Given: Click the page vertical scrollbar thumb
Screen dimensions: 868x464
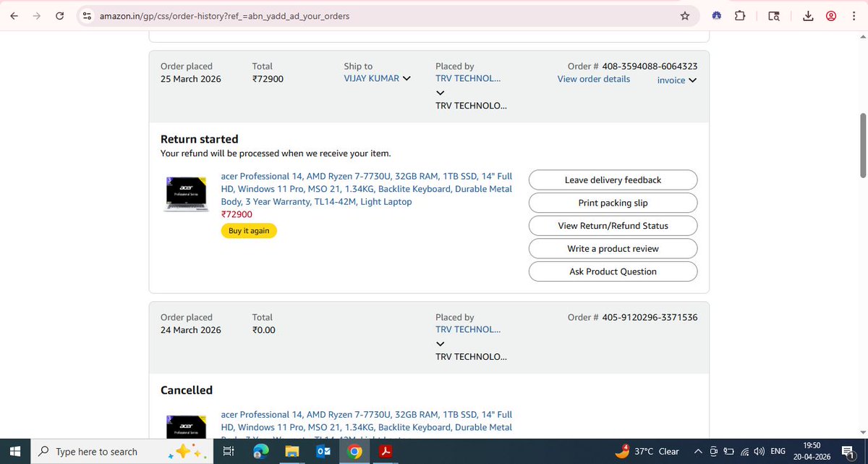Looking at the screenshot, I should click(862, 145).
